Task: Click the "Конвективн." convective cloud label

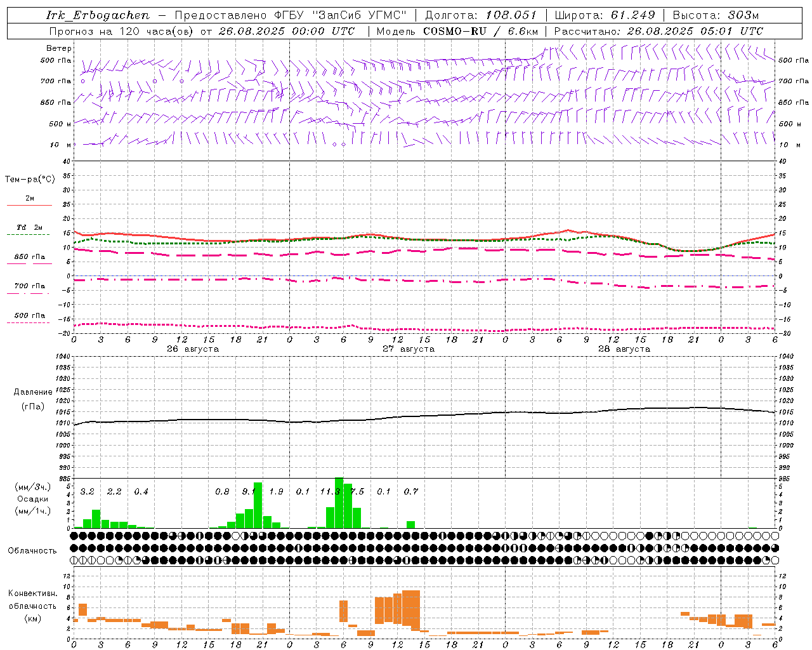Action: click(x=33, y=594)
